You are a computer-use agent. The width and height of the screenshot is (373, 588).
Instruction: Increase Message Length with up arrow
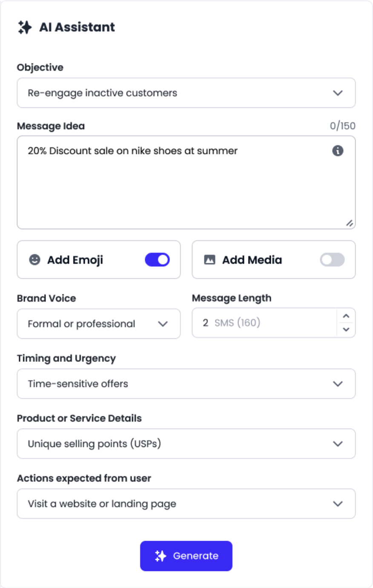pos(346,316)
